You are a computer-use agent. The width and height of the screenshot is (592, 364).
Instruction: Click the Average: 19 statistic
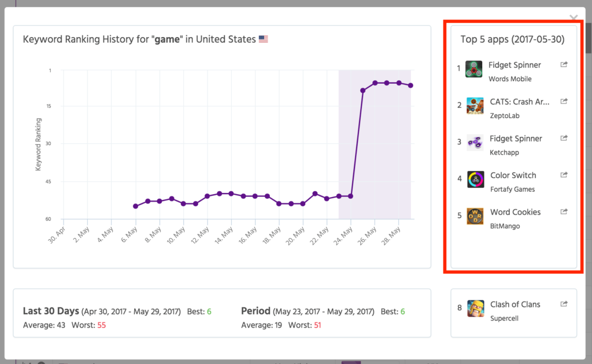261,325
